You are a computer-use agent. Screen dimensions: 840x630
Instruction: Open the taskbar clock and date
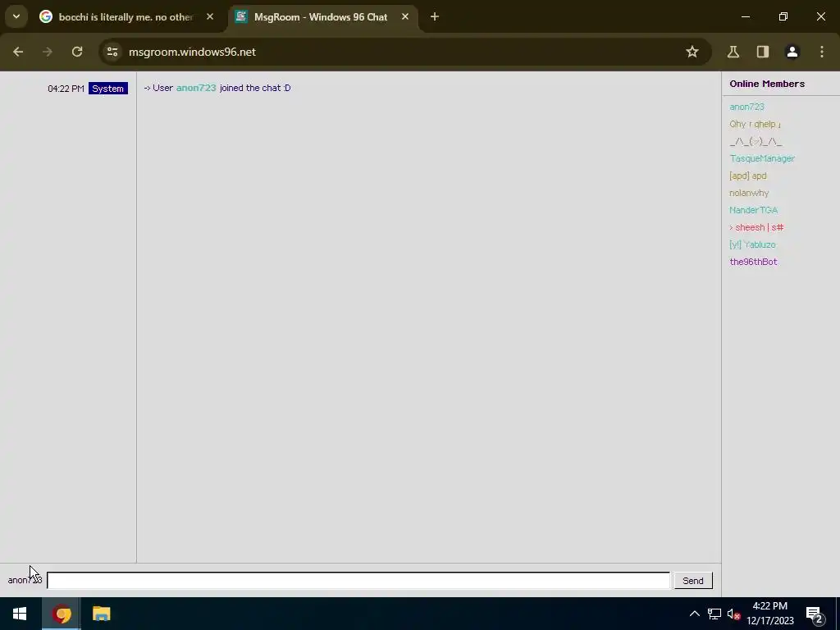click(769, 614)
